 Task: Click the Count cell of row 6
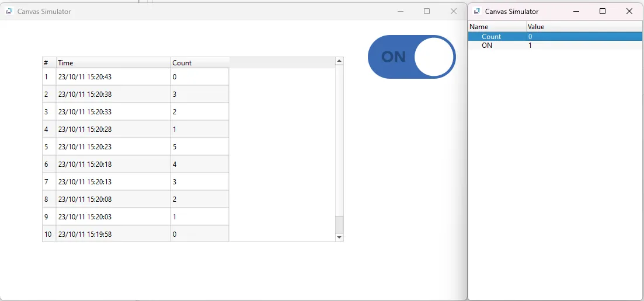(199, 164)
